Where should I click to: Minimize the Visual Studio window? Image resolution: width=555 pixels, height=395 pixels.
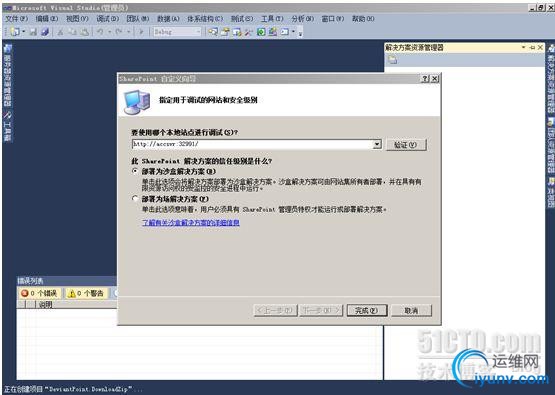[x=533, y=7]
